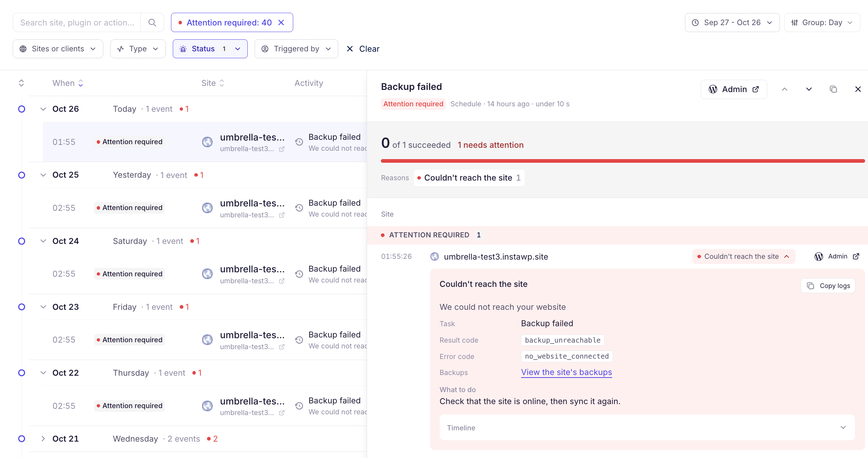Remove the Attention required: 40 filter chip
The image size is (868, 458).
[281, 23]
